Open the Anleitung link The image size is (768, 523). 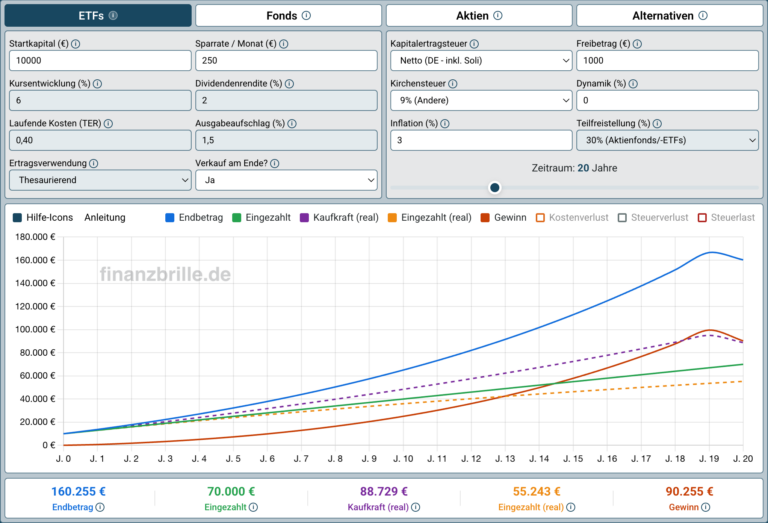(x=105, y=218)
